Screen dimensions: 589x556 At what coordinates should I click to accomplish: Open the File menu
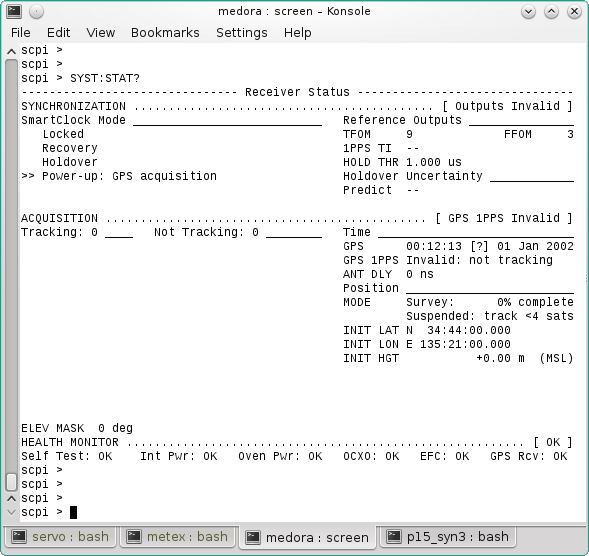tap(20, 33)
